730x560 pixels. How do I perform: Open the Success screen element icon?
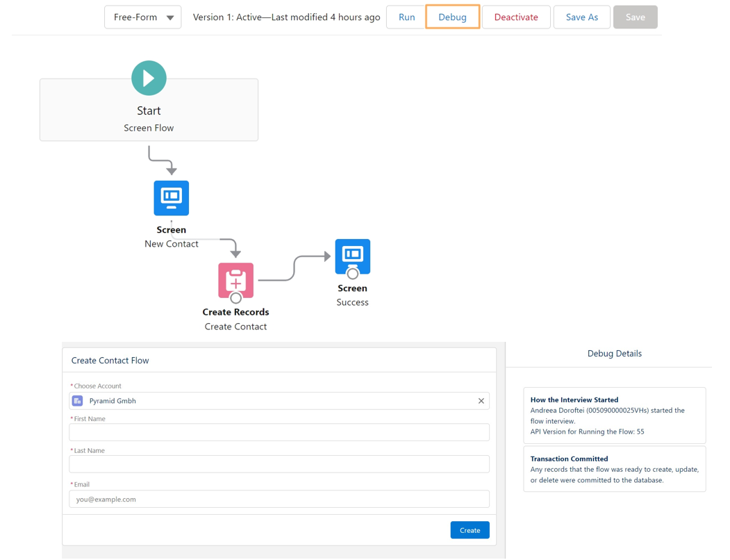coord(352,256)
